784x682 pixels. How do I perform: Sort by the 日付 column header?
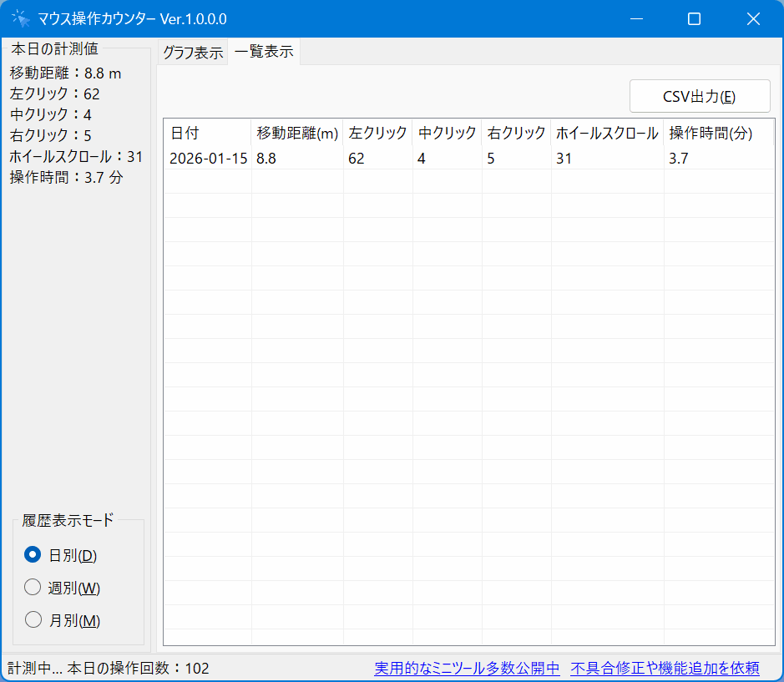tap(207, 134)
